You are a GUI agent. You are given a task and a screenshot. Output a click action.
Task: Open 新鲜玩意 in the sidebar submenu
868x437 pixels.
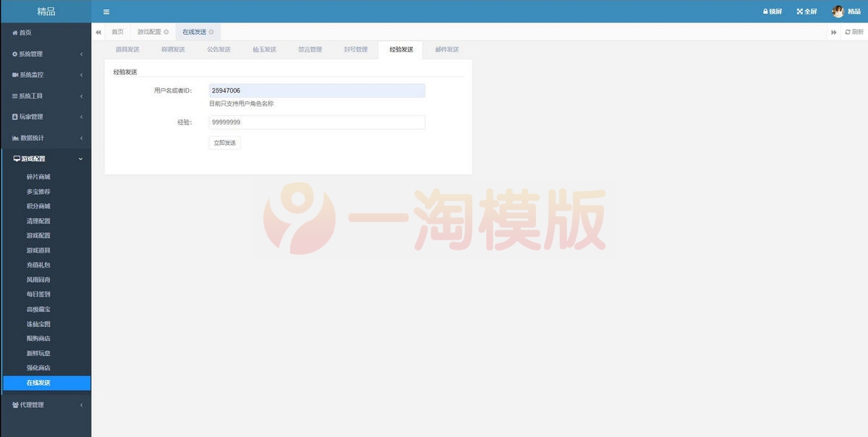coord(38,353)
